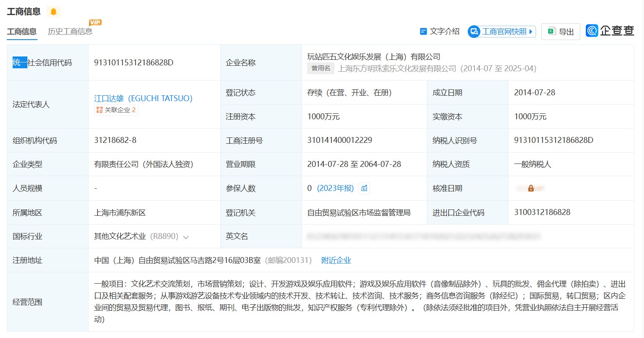Viewport: 644px width, 338px height.
Task: Click the 导出 export button
Action: (x=561, y=32)
